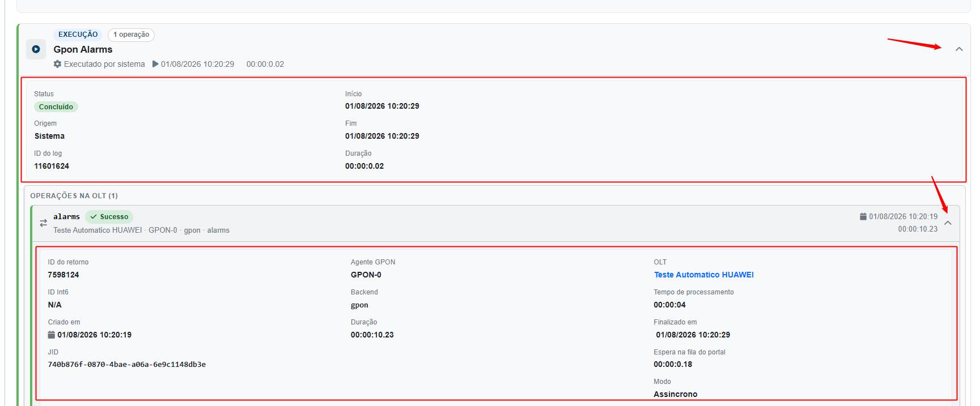Click the play triangle before 01/08/2026 10:20:29
The height and width of the screenshot is (406, 980).
coord(155,64)
